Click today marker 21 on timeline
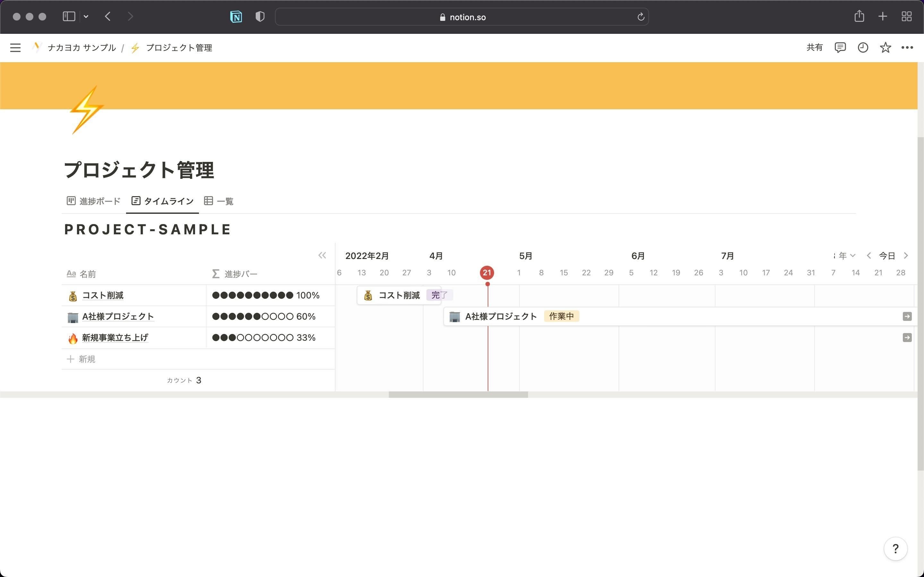Image resolution: width=924 pixels, height=577 pixels. (x=486, y=272)
